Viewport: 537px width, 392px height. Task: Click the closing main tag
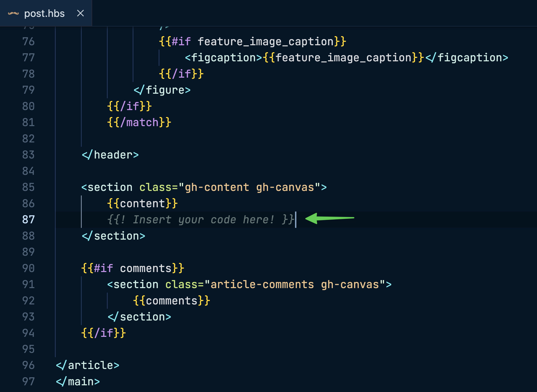coord(78,382)
